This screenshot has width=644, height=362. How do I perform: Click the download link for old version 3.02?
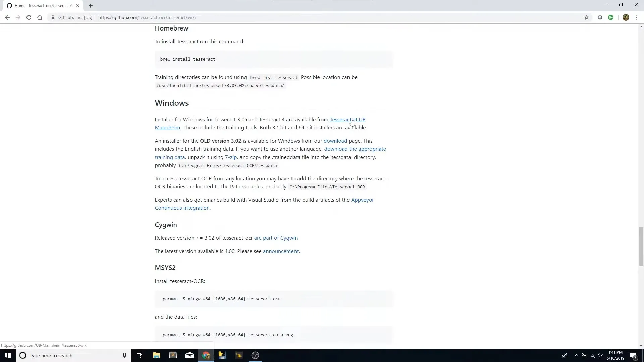[335, 140]
